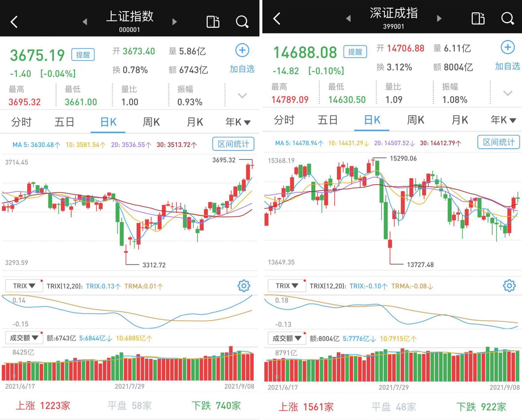Switch 深证成指 chart to 周K tab
Viewport: 522px width, 420px height.
[x=415, y=120]
